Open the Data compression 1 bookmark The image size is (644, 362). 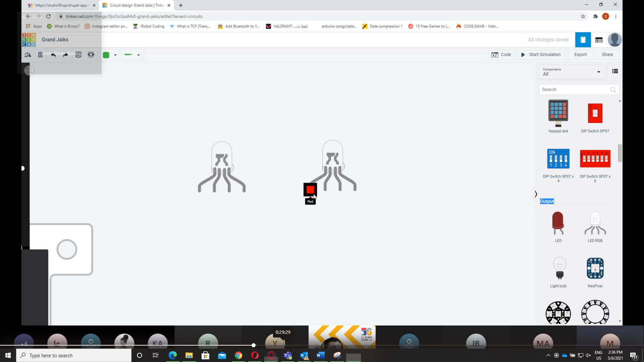[x=382, y=26]
